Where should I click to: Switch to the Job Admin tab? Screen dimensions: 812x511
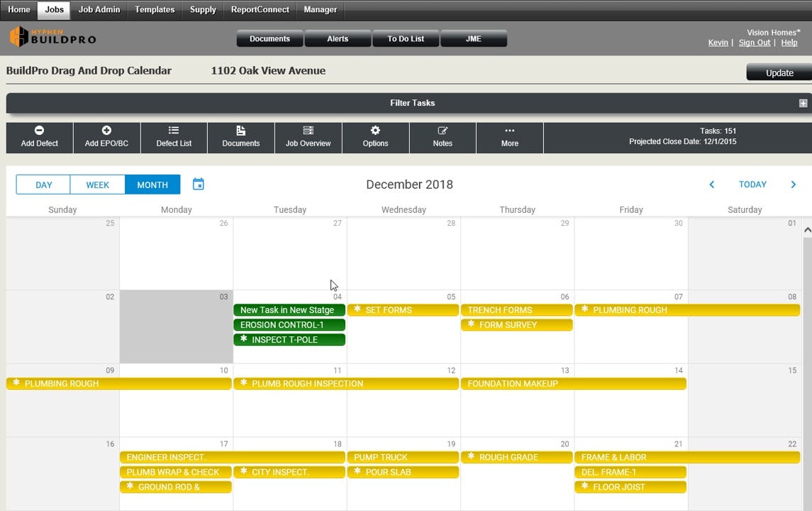[99, 9]
